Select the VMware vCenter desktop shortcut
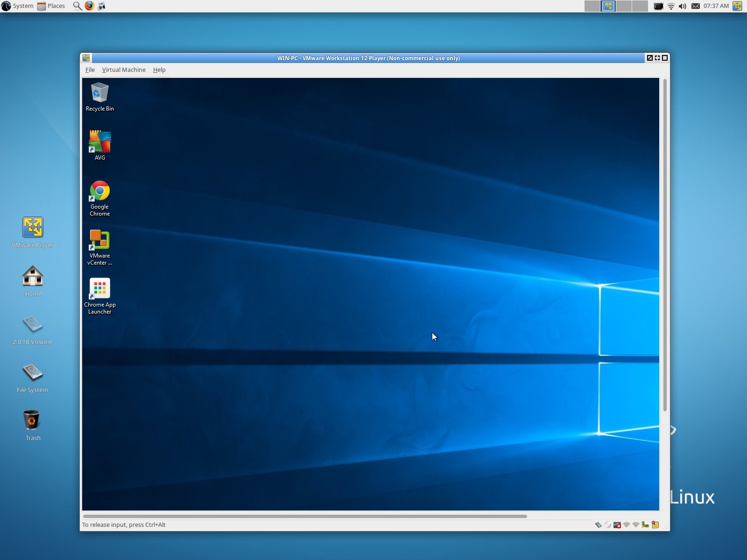Viewport: 747px width, 560px height. [x=99, y=247]
